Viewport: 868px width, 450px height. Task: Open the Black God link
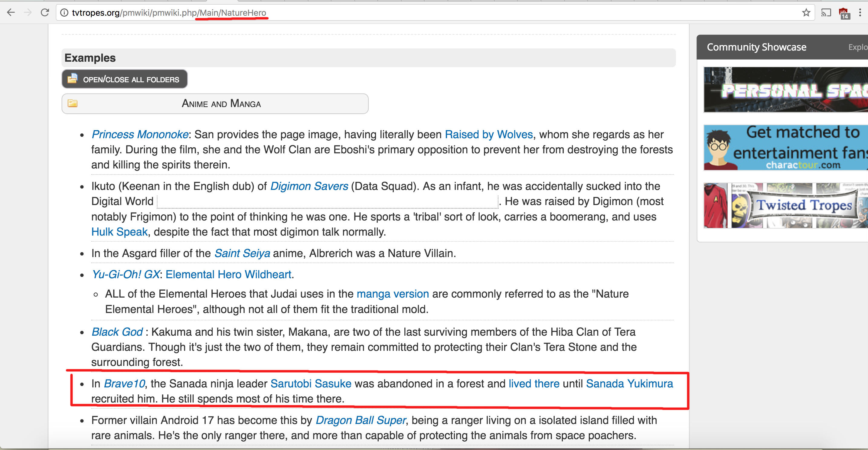click(117, 332)
